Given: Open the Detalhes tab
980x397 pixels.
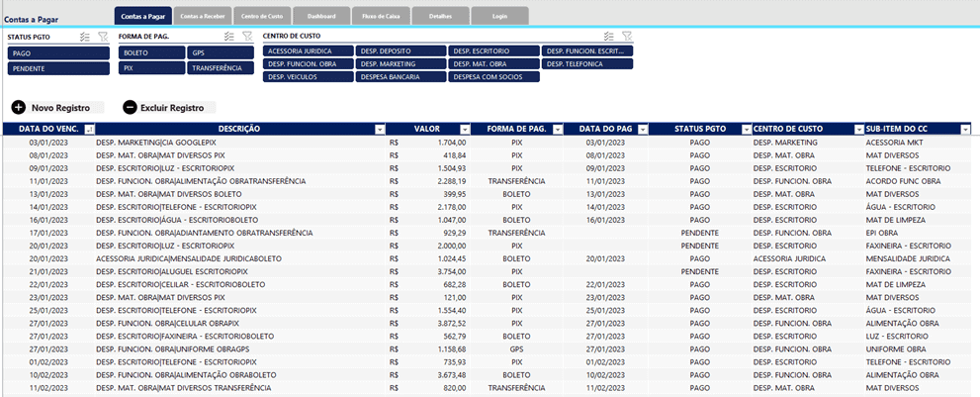Looking at the screenshot, I should [440, 16].
